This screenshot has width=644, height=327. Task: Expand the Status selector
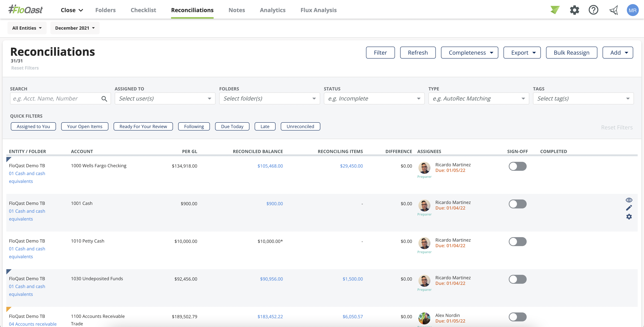[374, 98]
